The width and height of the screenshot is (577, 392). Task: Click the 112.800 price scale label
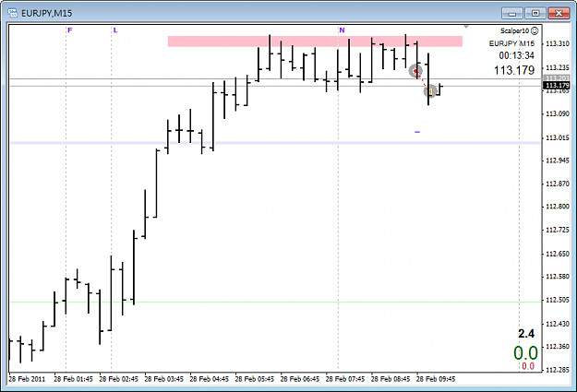coord(557,207)
